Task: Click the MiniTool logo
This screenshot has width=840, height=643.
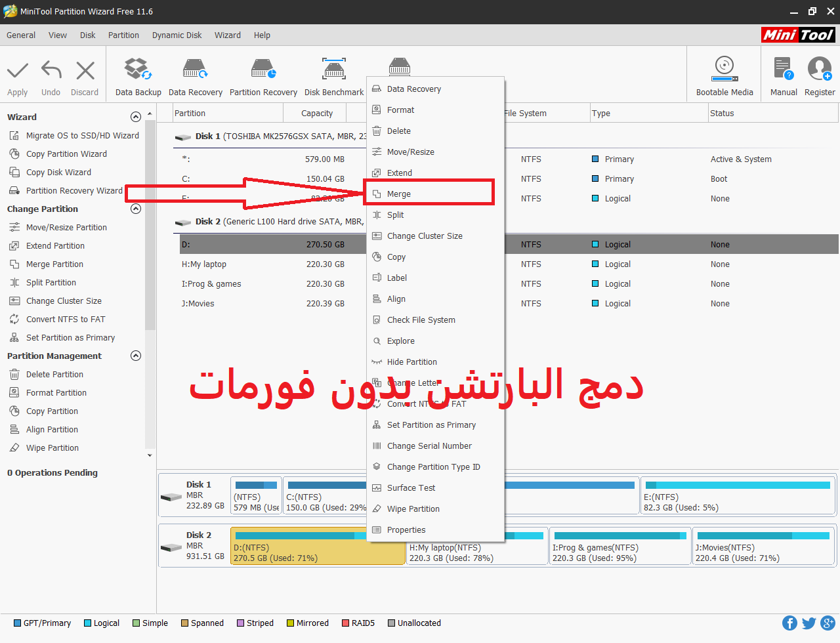Action: coord(798,35)
